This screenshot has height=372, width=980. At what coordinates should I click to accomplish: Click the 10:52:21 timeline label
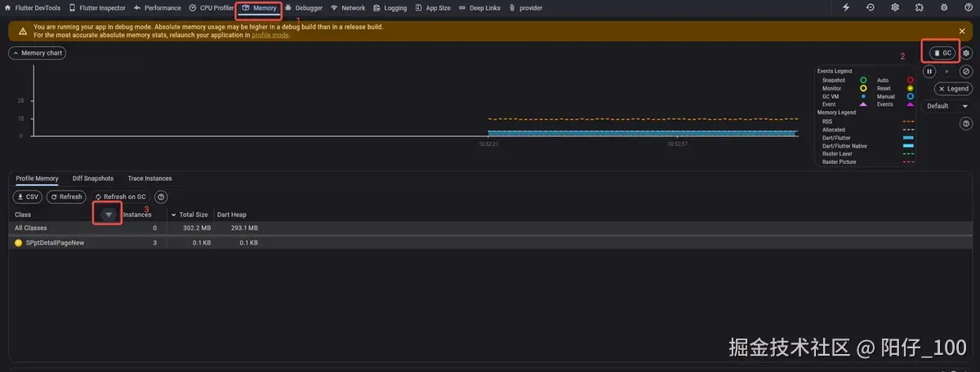click(488, 144)
